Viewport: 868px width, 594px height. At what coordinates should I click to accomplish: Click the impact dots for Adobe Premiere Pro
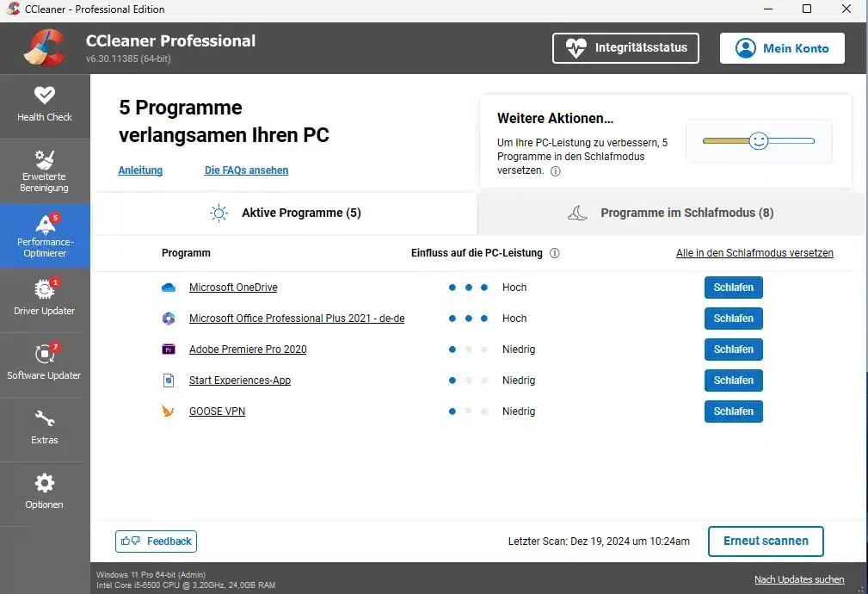point(468,350)
